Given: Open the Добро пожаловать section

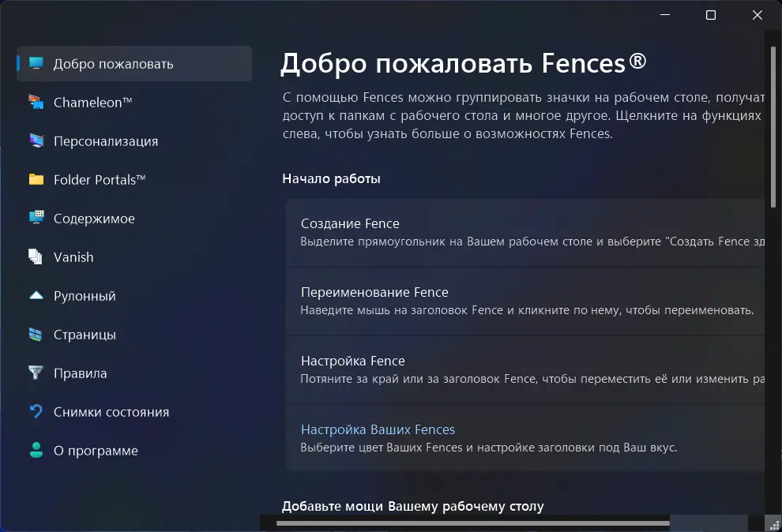Looking at the screenshot, I should click(x=134, y=64).
